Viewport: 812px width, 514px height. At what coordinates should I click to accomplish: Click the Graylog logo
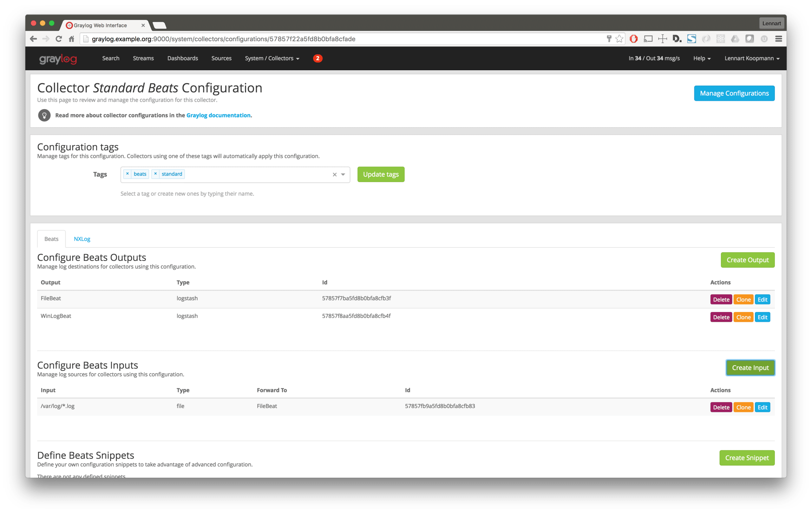point(58,59)
